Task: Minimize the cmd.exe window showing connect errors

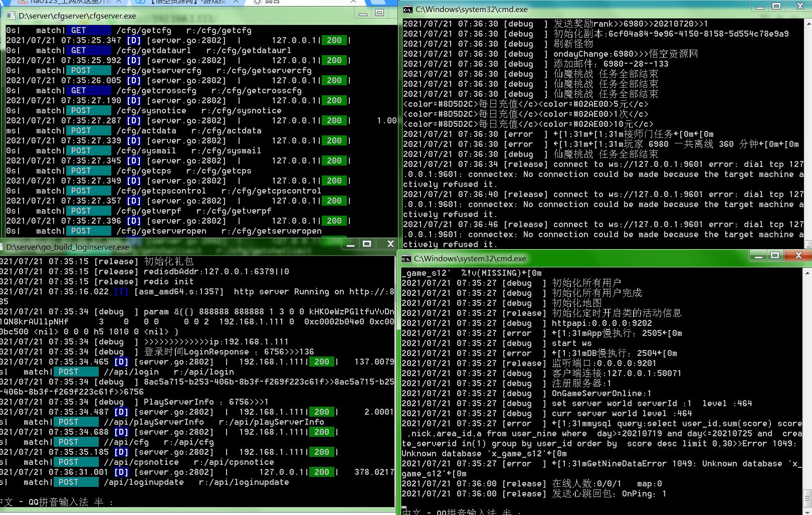Action: click(x=761, y=7)
